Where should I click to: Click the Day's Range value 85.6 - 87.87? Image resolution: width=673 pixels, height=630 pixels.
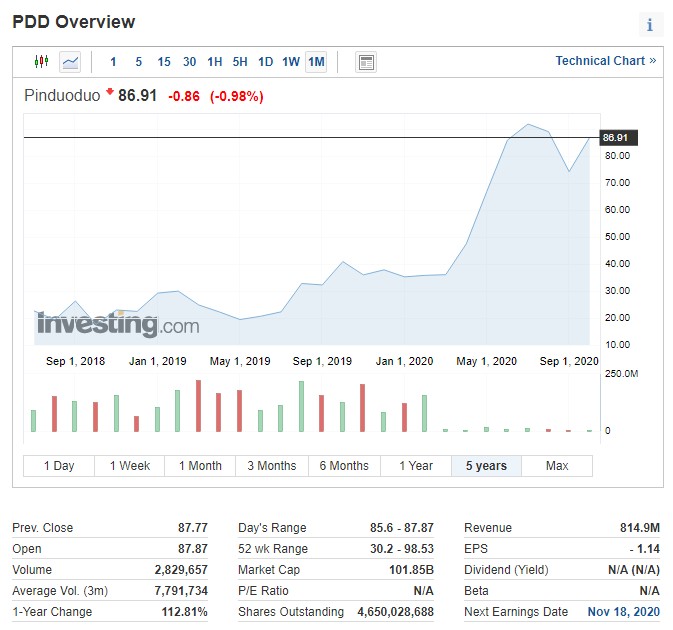pyautogui.click(x=402, y=527)
